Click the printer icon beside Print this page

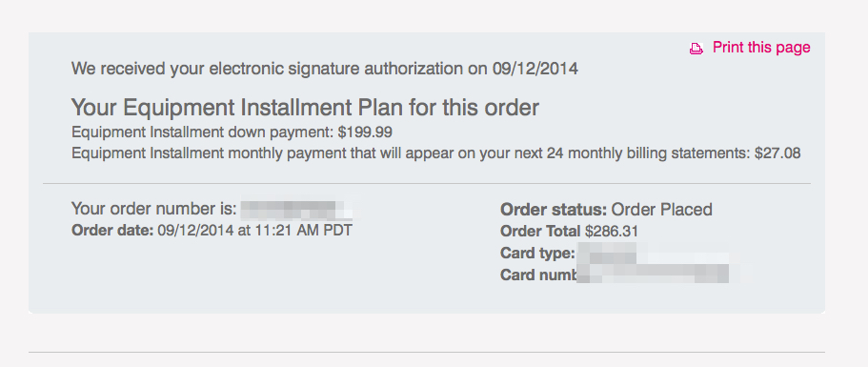(696, 49)
